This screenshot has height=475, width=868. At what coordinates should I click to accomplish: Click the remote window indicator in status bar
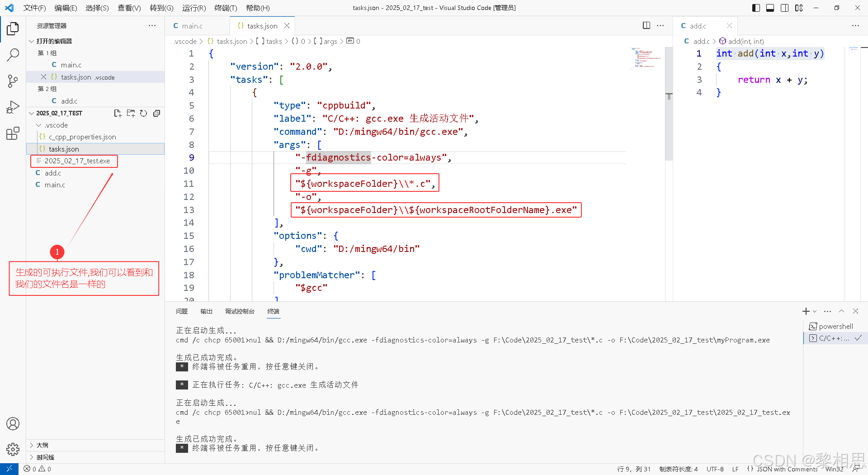[9, 469]
